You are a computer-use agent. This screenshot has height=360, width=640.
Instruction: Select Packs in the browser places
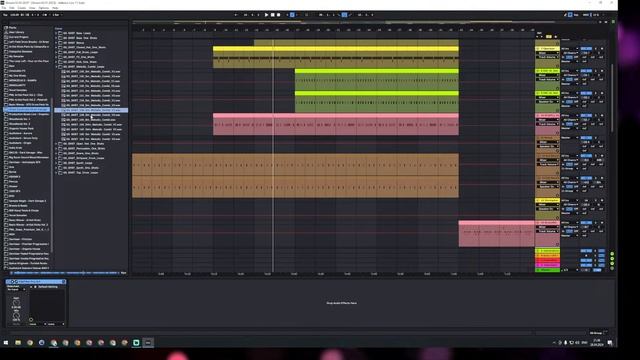[x=12, y=28]
